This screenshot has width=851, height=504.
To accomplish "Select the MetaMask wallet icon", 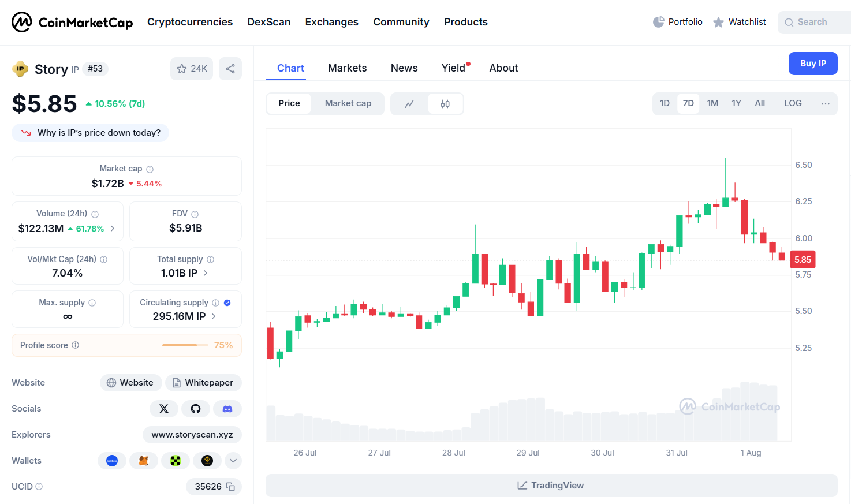I will coord(144,461).
